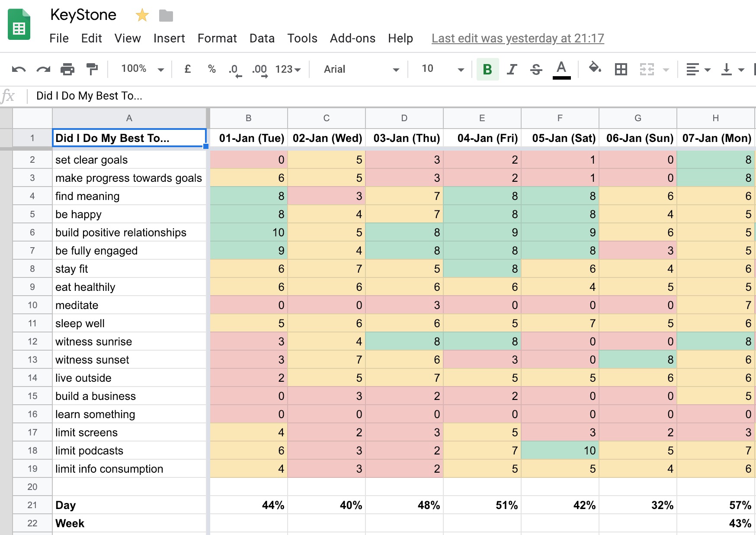Format selected cell as currency
756x535 pixels.
[x=187, y=69]
